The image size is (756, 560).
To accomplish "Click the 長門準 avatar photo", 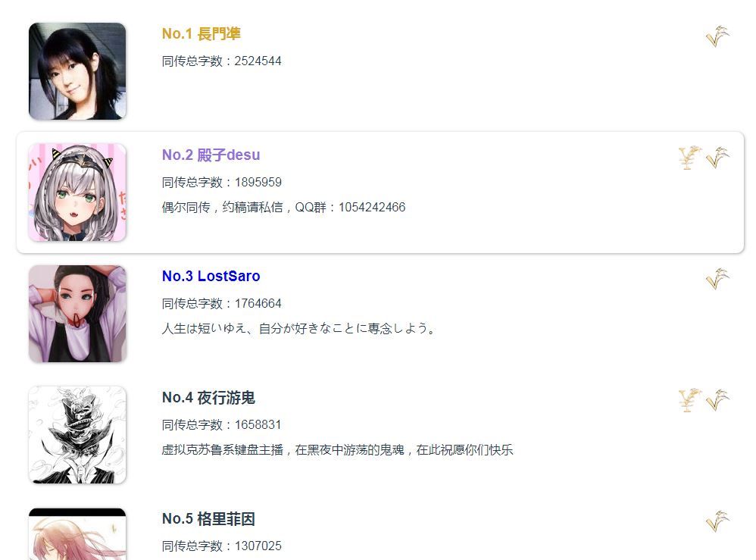I will click(x=77, y=71).
